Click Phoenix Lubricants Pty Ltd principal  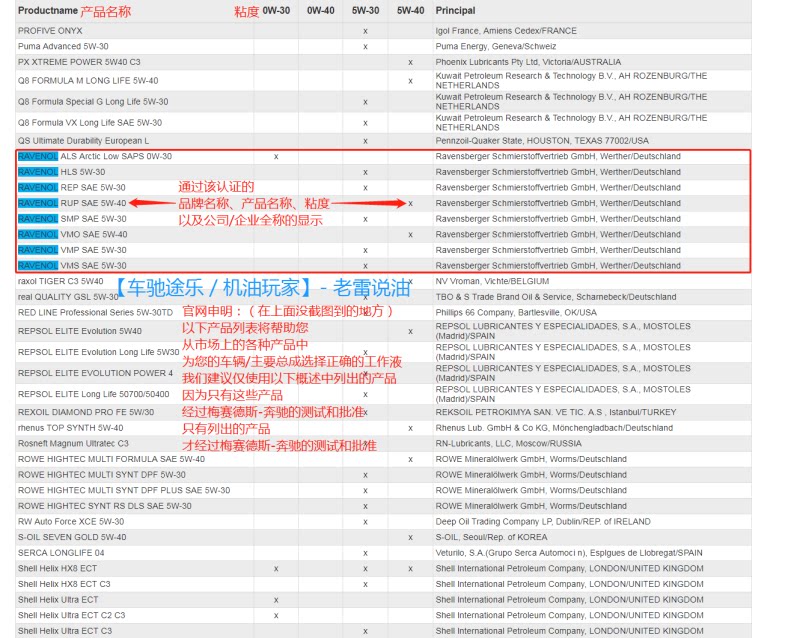(x=528, y=62)
